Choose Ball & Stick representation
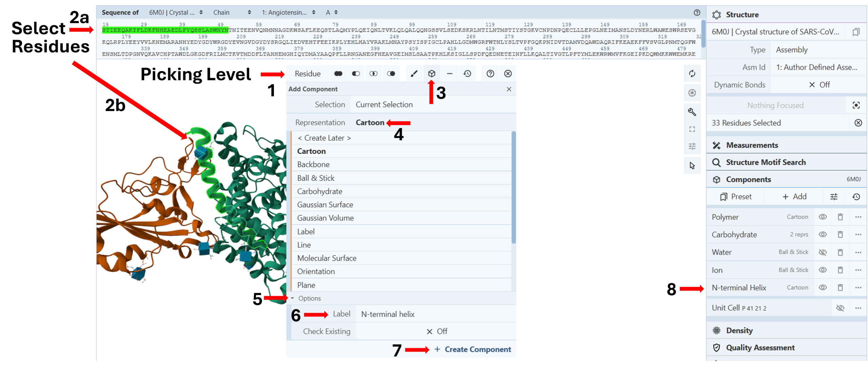 [316, 178]
